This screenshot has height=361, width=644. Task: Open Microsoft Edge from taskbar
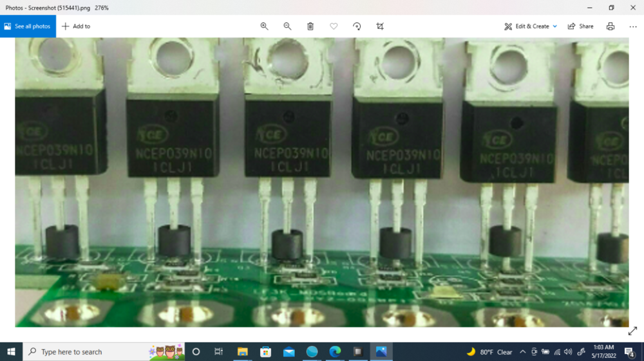point(335,351)
